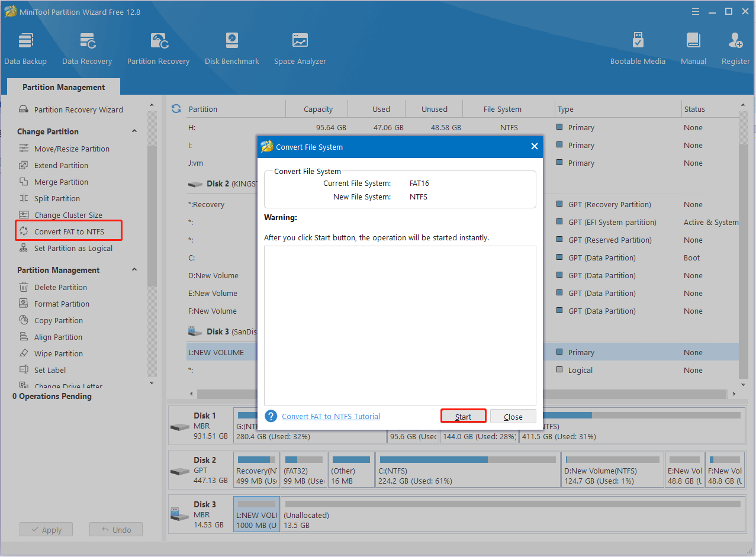
Task: Select the C:(NTFS) block on Disk 2
Action: tap(468, 469)
